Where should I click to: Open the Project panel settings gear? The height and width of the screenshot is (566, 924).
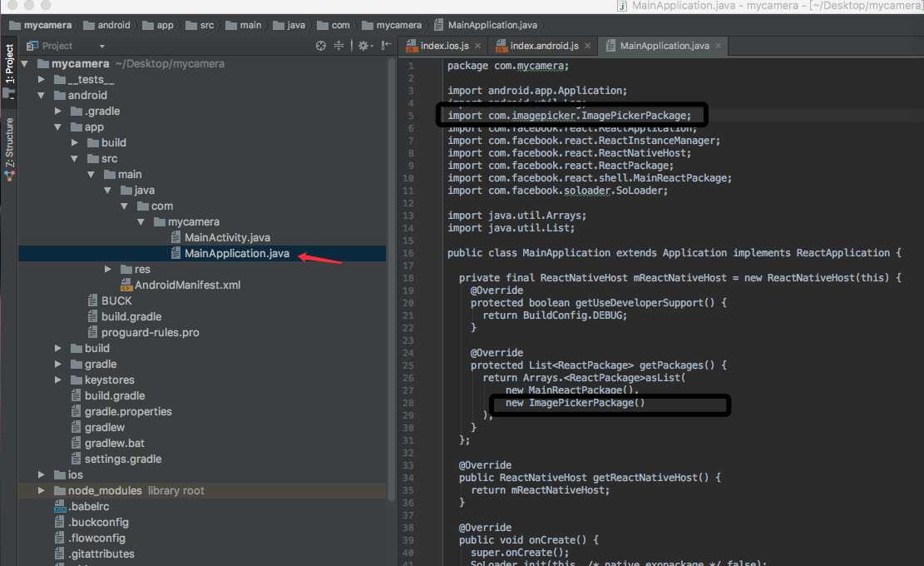(x=363, y=46)
